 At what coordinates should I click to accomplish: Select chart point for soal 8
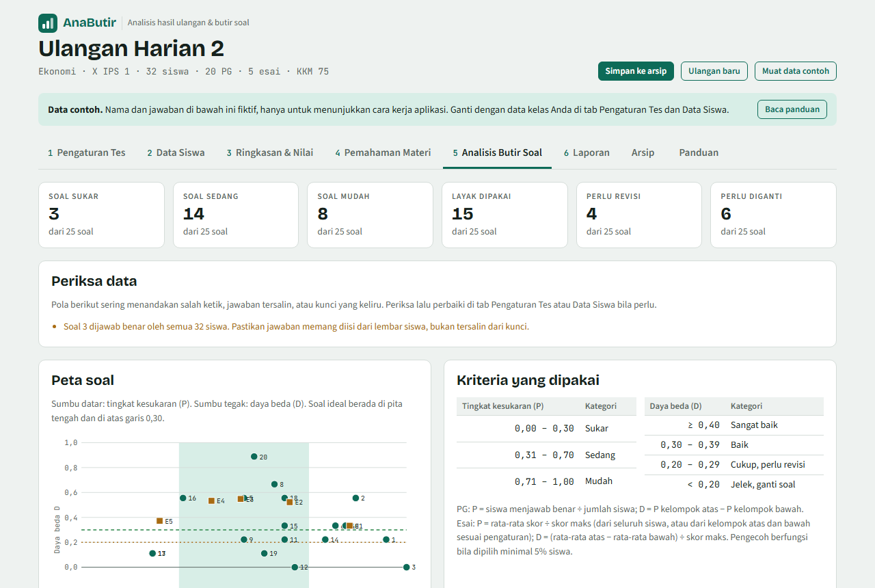(x=275, y=484)
